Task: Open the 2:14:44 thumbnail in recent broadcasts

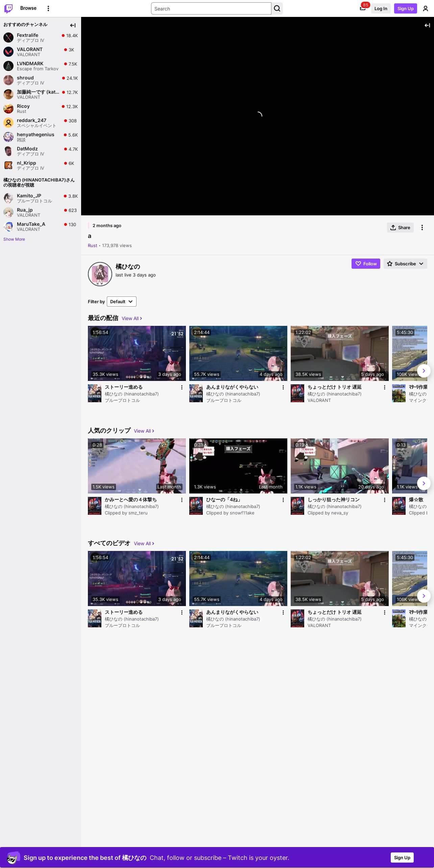Action: (238, 353)
